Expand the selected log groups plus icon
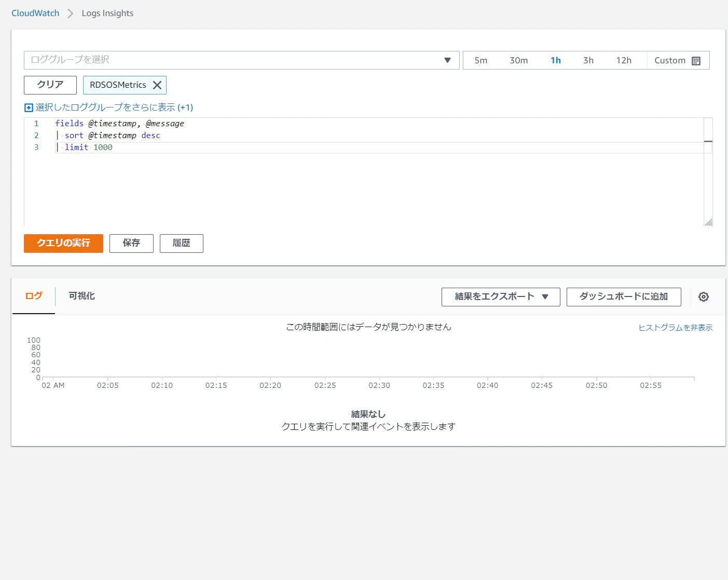The width and height of the screenshot is (728, 580). click(x=29, y=108)
